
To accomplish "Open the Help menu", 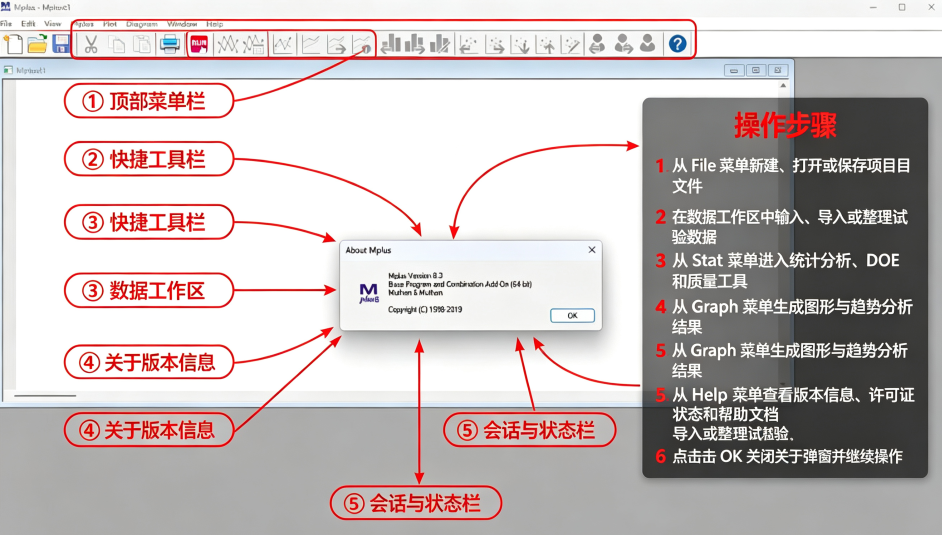I will tap(214, 24).
